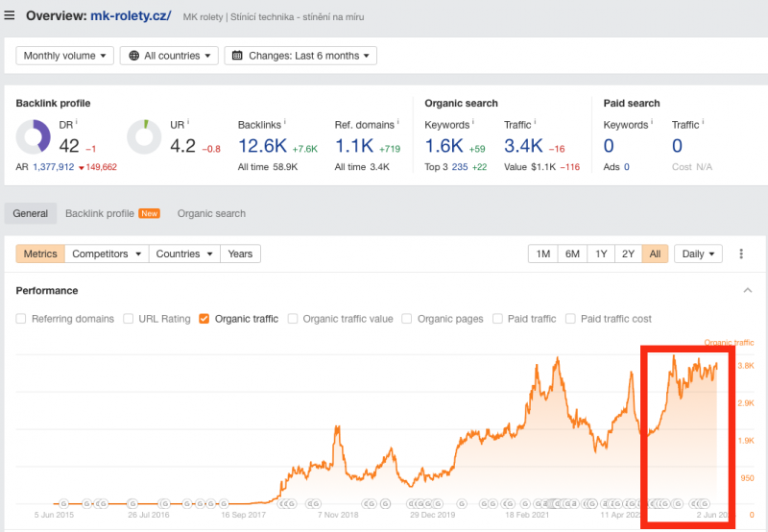Enable Referring domains checkbox
Screen dimensions: 768x532
pyautogui.click(x=20, y=319)
